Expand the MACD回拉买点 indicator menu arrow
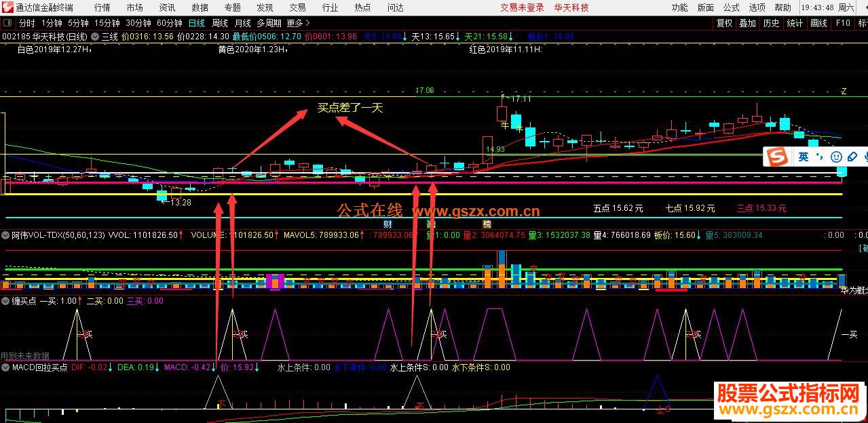The image size is (868, 423). [5, 367]
